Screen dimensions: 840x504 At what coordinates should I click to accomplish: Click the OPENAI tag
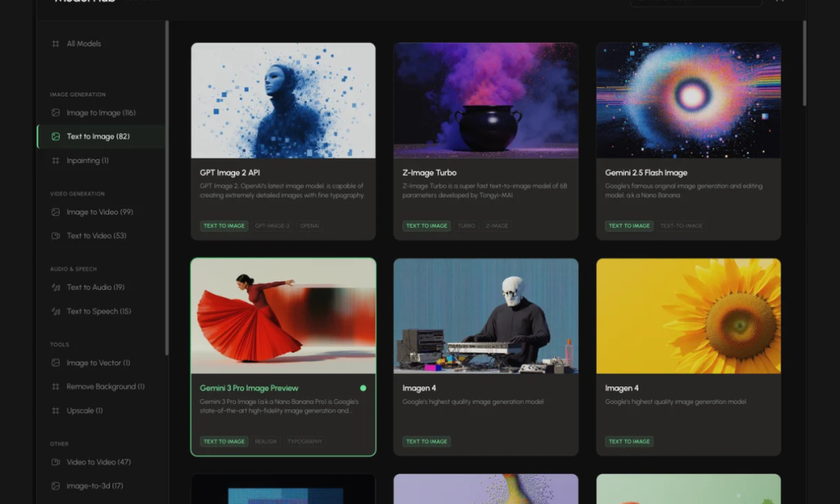[310, 226]
